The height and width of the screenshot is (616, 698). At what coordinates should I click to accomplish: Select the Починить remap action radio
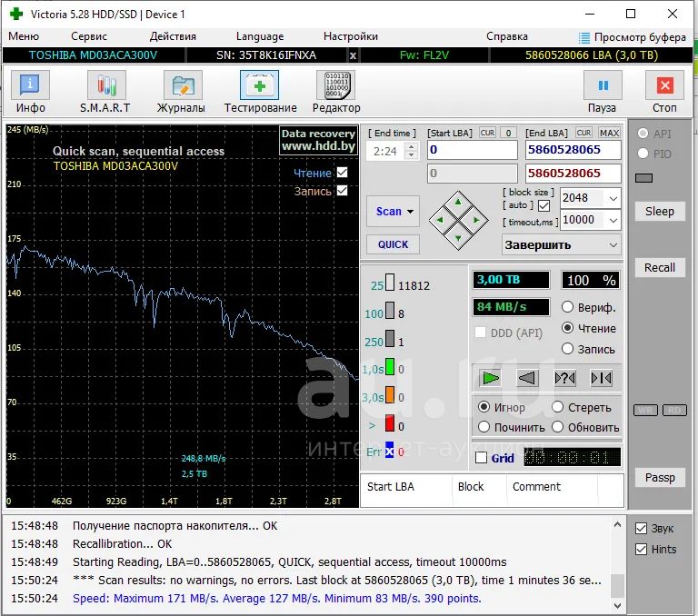click(x=484, y=427)
